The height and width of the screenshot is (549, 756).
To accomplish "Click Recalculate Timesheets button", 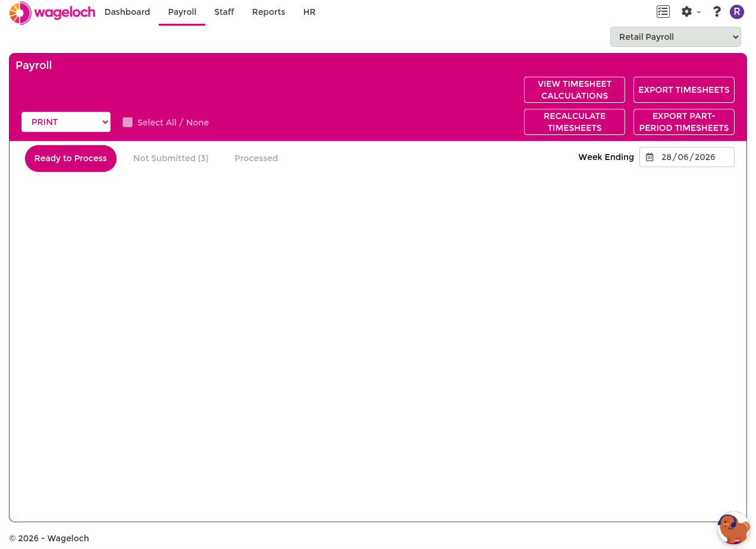I will 575,122.
